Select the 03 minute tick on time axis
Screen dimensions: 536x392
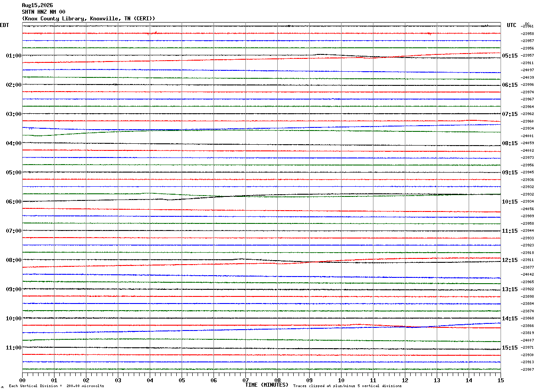[x=118, y=380]
